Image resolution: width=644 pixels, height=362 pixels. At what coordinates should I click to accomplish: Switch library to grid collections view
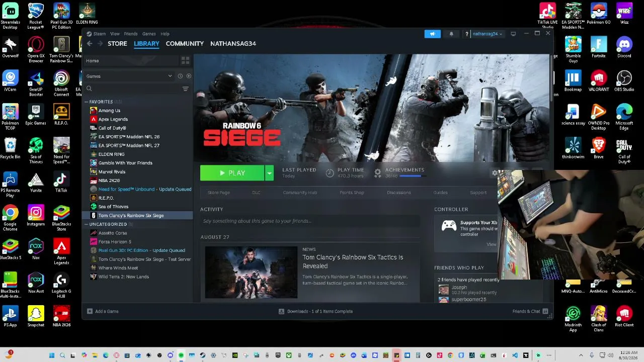pos(185,61)
